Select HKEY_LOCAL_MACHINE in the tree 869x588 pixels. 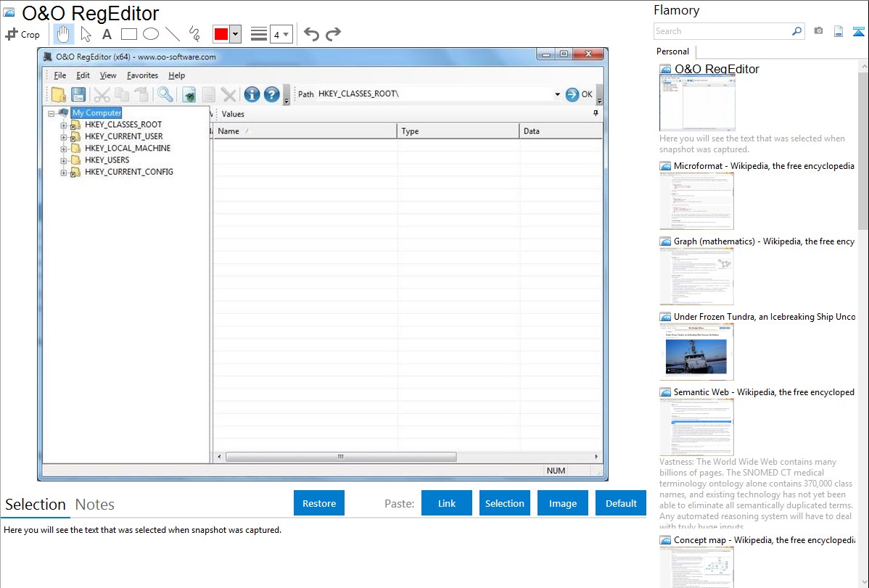tap(128, 148)
